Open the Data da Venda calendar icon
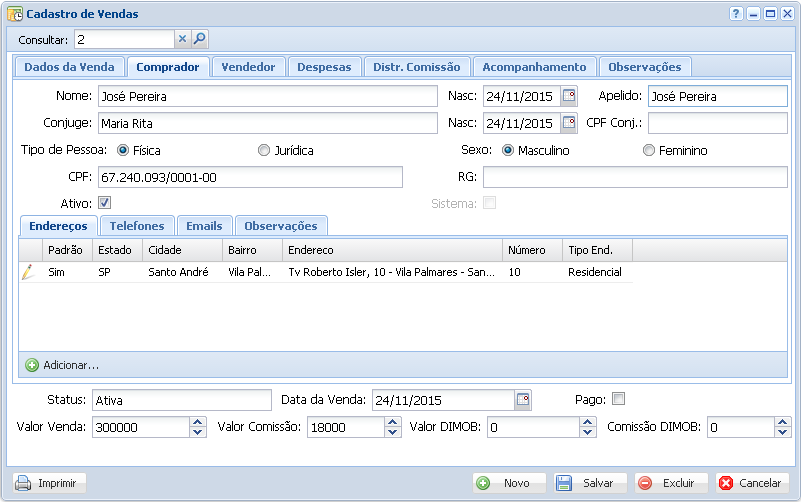 (523, 400)
